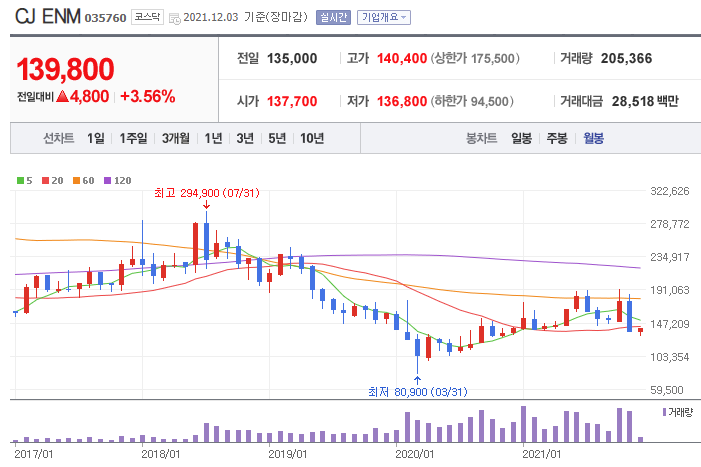
Task: Click the current price 139,800
Action: tap(65, 69)
